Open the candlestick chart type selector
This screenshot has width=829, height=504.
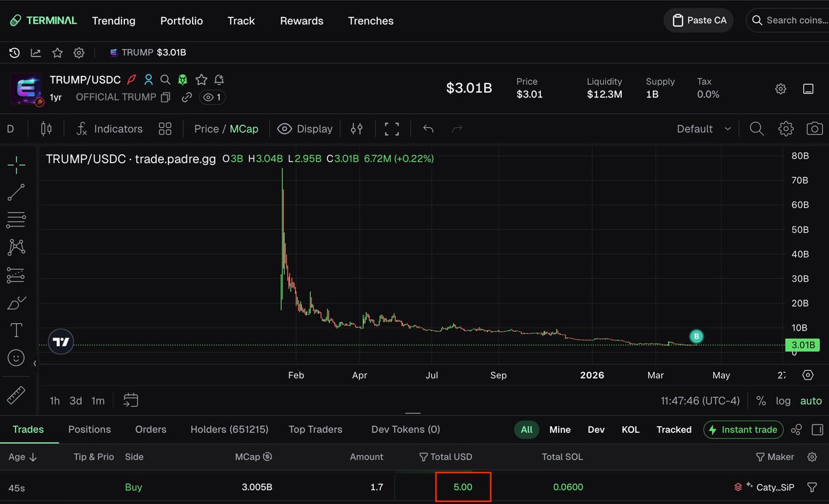pyautogui.click(x=46, y=128)
